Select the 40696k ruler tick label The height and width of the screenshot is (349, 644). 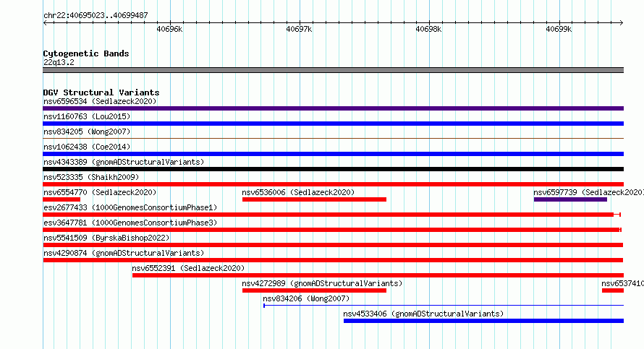(x=169, y=29)
